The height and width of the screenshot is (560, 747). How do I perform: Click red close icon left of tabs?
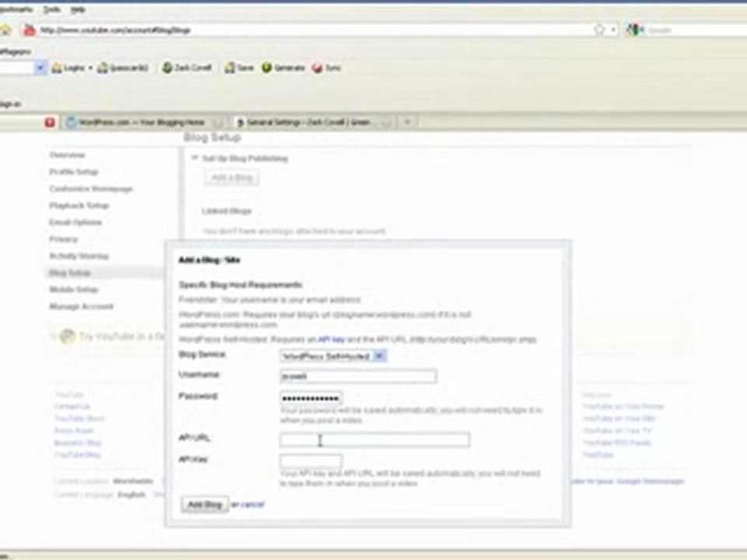click(x=50, y=122)
